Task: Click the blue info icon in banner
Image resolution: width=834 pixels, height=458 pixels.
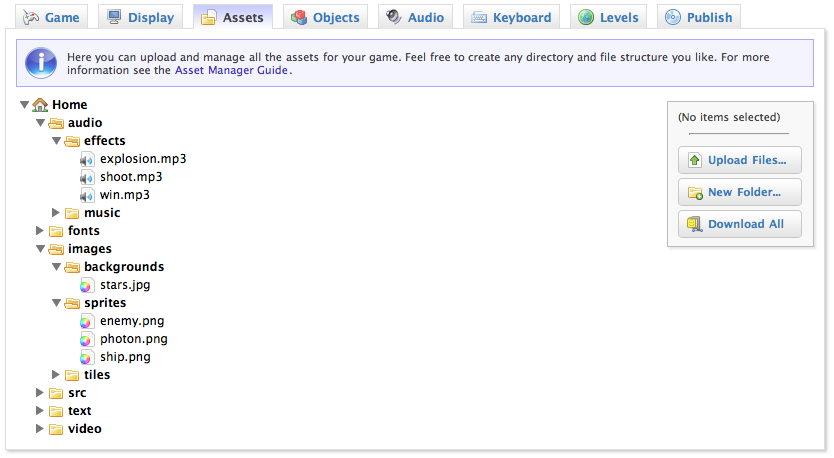Action: [x=40, y=63]
